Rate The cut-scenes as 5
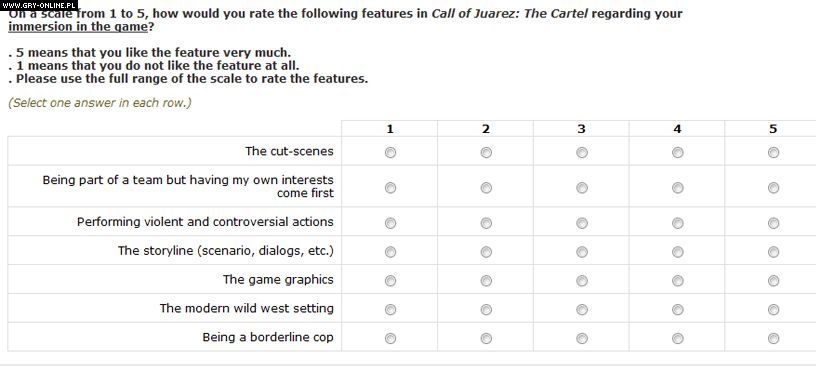816x378 pixels. pyautogui.click(x=773, y=153)
